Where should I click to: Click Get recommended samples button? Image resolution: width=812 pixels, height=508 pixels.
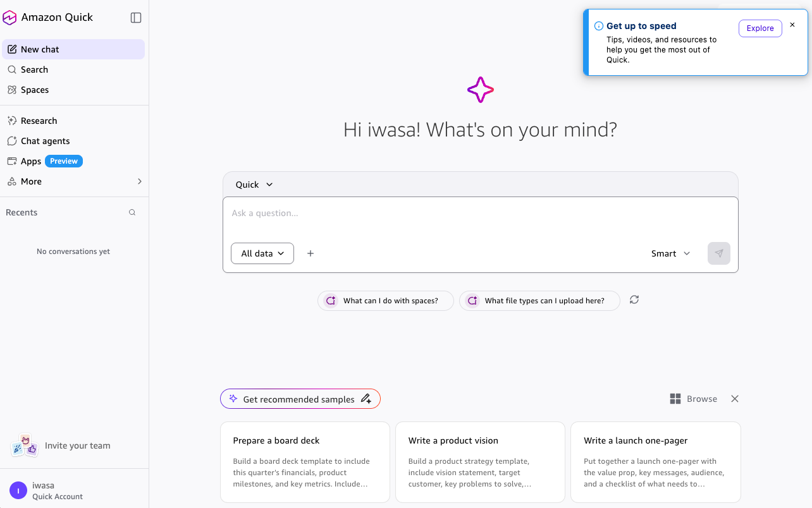coord(300,399)
